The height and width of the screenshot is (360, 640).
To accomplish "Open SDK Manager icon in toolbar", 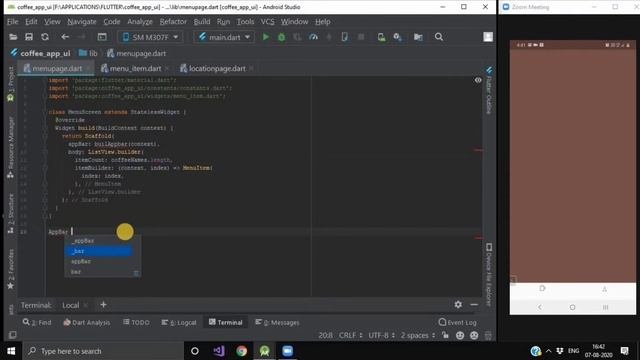I will pyautogui.click(x=397, y=37).
